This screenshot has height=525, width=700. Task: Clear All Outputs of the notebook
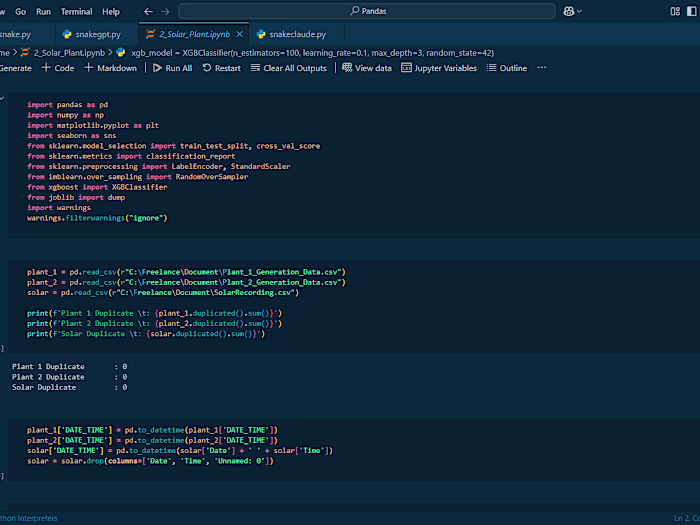pyautogui.click(x=289, y=68)
